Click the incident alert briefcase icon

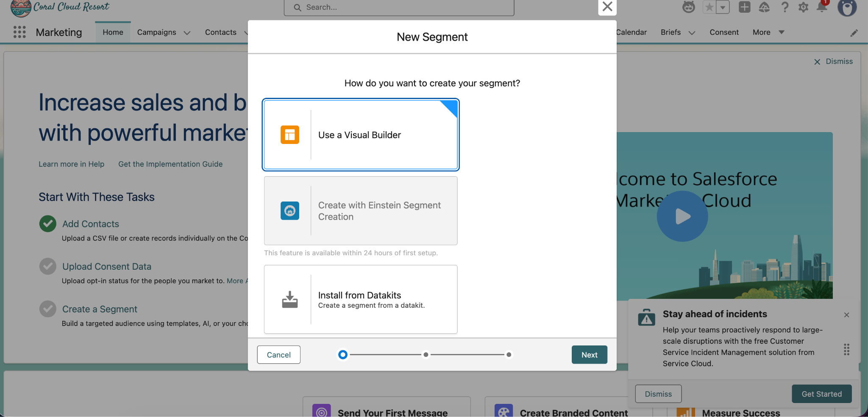click(x=646, y=317)
